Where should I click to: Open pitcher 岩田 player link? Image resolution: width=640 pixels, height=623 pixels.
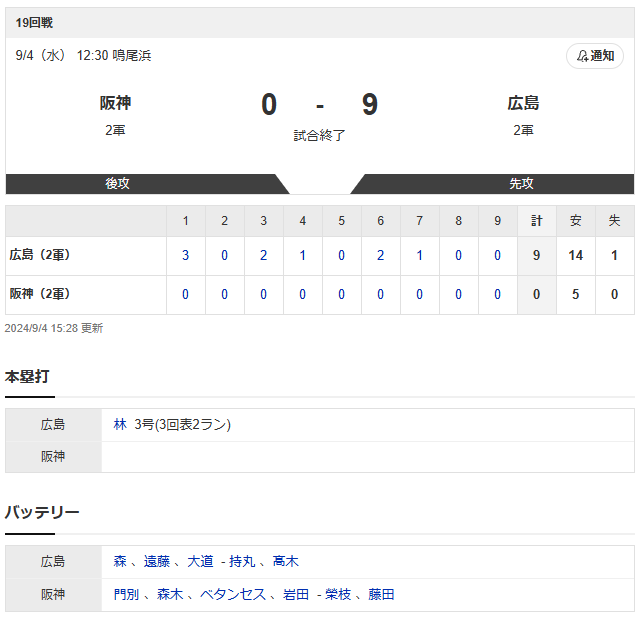point(296,594)
